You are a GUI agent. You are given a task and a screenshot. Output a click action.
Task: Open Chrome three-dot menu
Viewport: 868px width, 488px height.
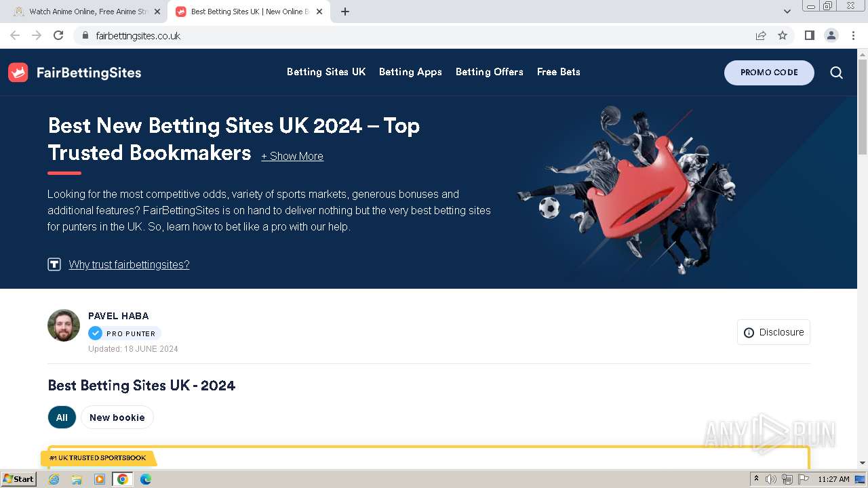pyautogui.click(x=853, y=35)
